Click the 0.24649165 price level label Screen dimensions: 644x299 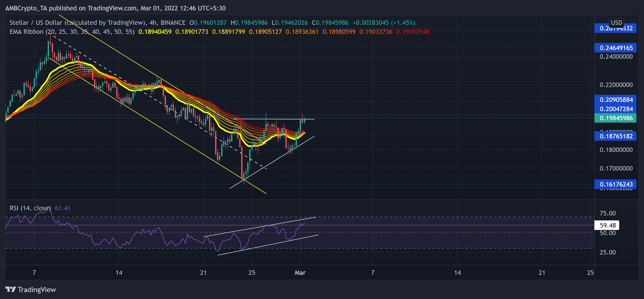coord(615,48)
